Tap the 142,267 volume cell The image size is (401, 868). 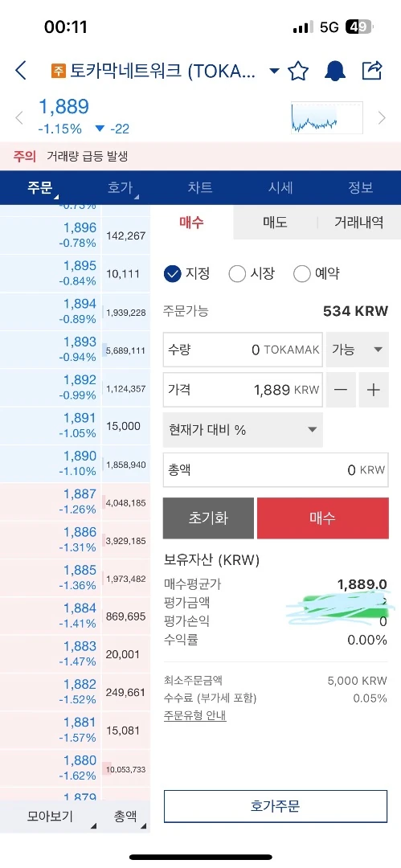pos(126,235)
